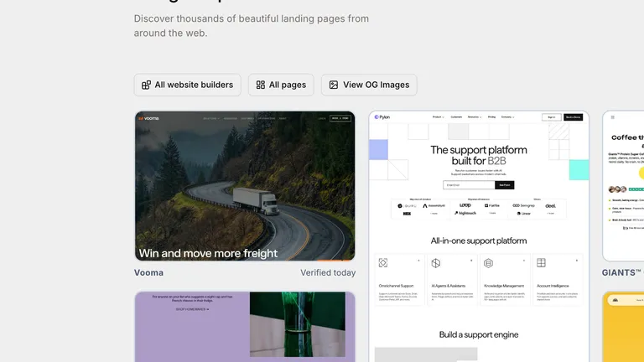
Task: Click the GIANTS title link
Action: pos(622,272)
